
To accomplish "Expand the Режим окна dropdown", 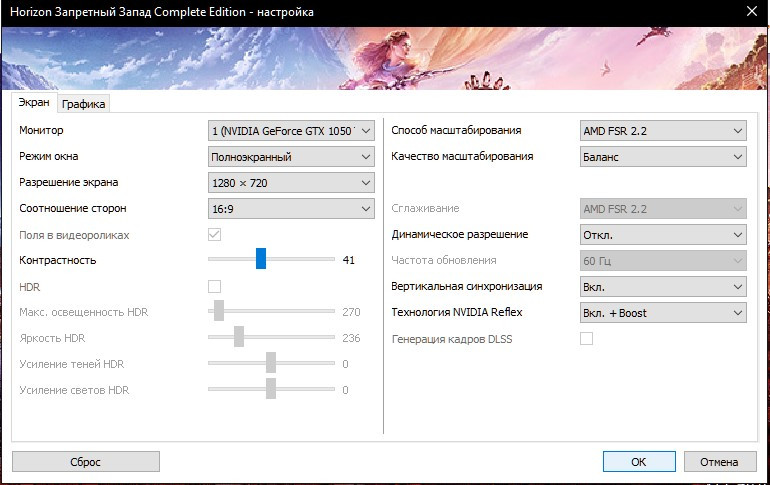I will tap(291, 156).
